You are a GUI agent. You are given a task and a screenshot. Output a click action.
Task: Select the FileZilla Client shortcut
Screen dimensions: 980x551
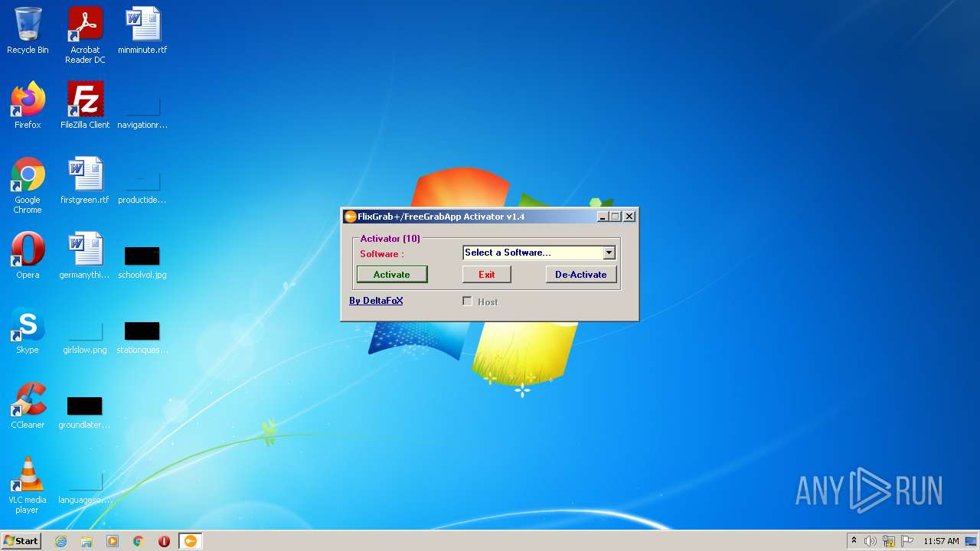(85, 106)
